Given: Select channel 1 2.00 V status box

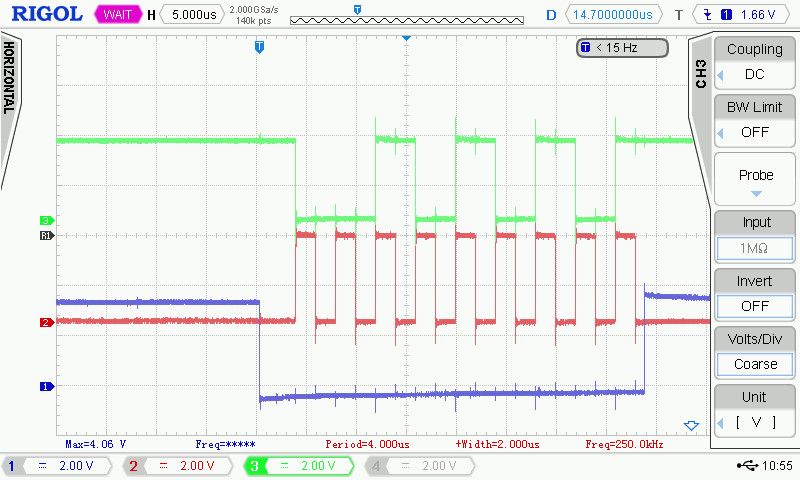Looking at the screenshot, I should [57, 466].
